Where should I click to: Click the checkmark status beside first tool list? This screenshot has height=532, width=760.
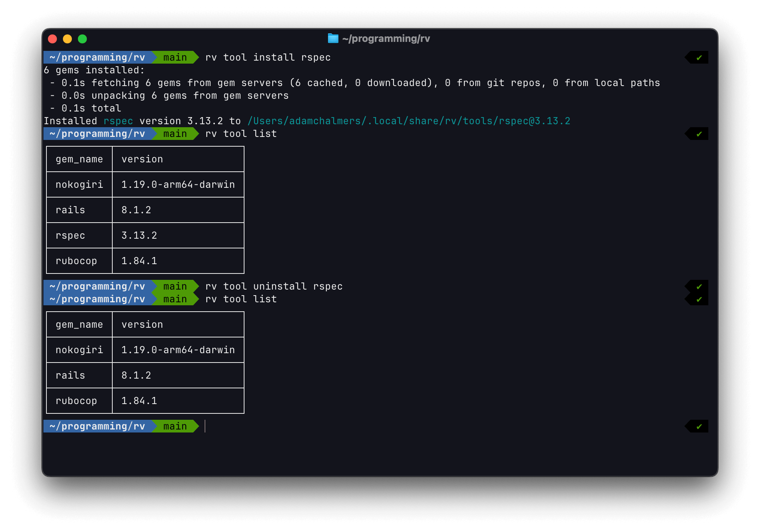coord(699,134)
